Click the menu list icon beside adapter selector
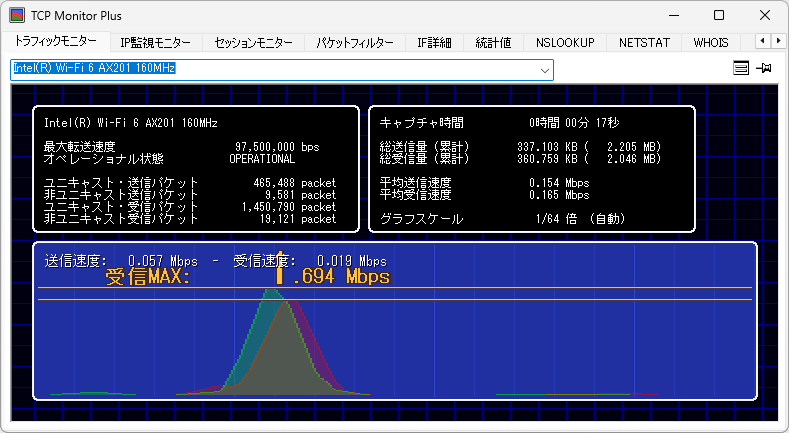This screenshot has height=433, width=789. point(741,68)
